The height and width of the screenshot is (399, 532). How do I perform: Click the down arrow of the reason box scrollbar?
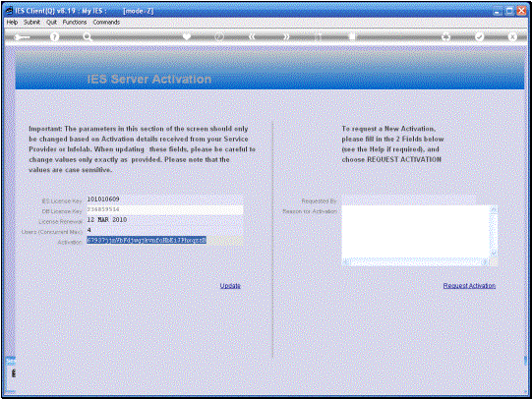coord(494,254)
